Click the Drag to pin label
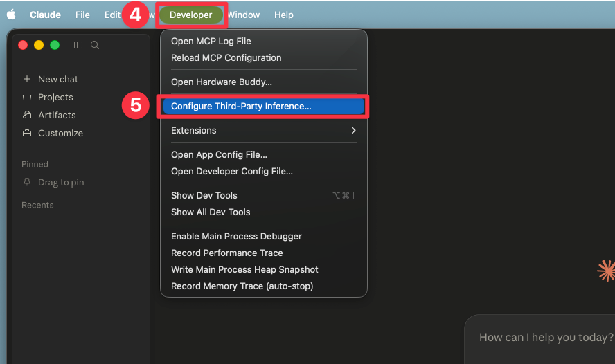The image size is (615, 364). [x=61, y=182]
